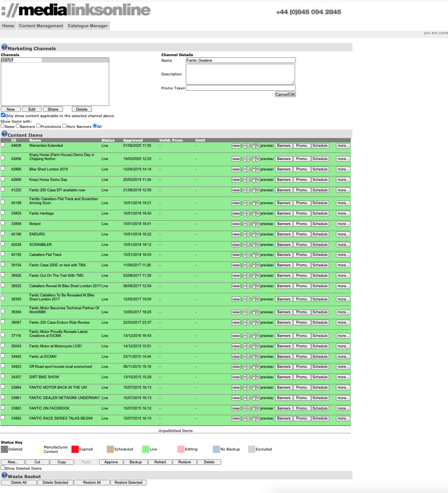Click New under the Channels list

click(x=11, y=109)
